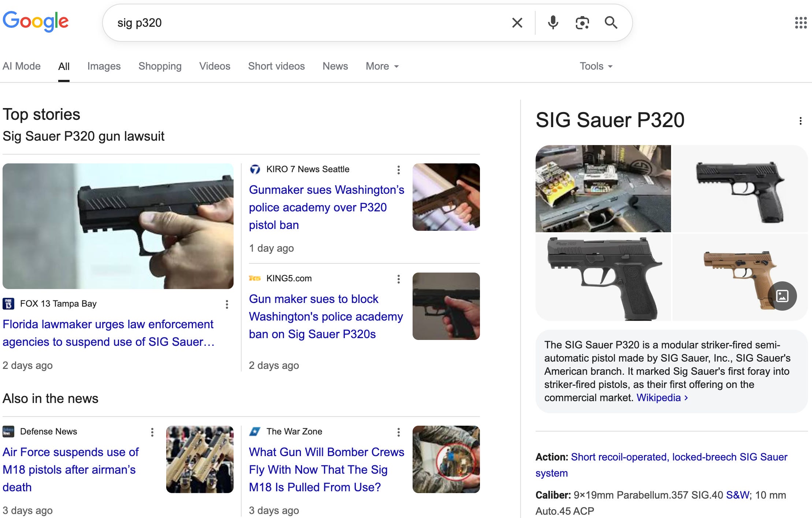
Task: Click the S&W caliber link
Action: [737, 495]
